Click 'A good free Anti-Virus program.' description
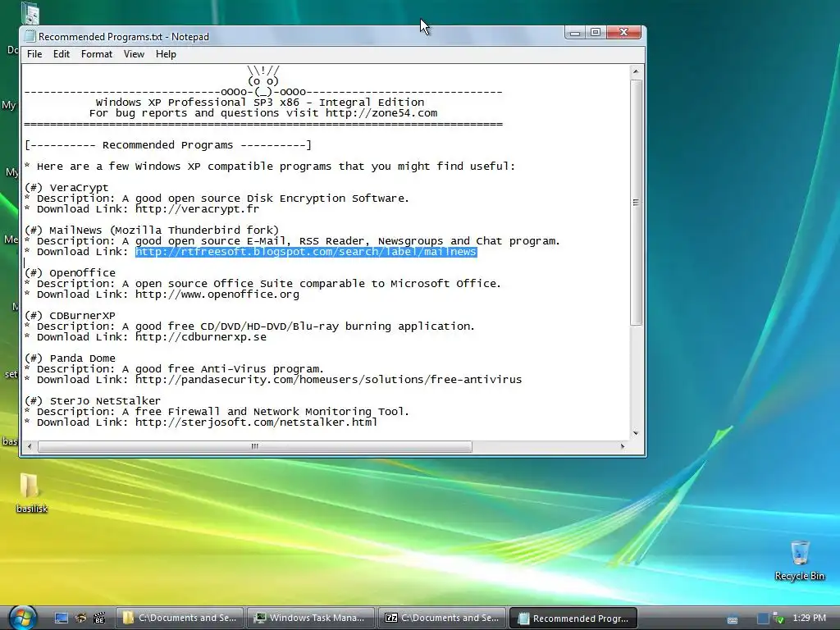 [x=223, y=369]
